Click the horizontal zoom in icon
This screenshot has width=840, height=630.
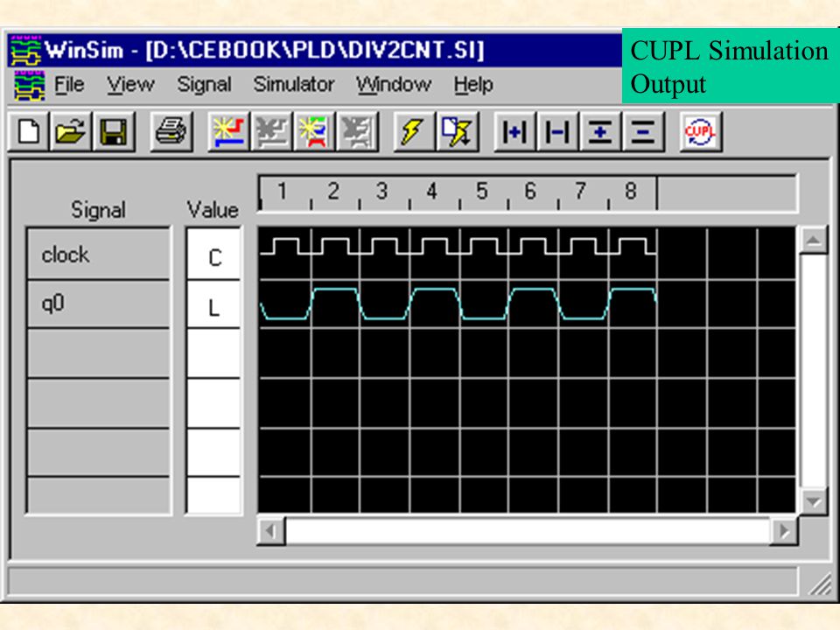[x=514, y=132]
